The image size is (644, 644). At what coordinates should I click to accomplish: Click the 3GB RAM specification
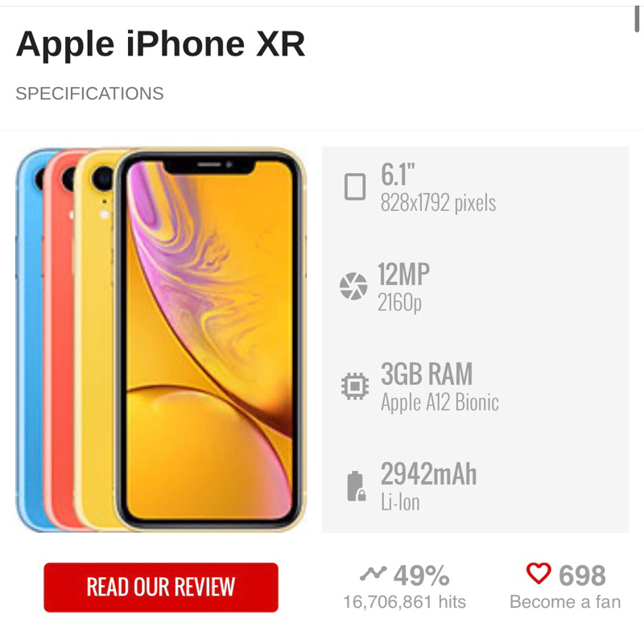tap(427, 374)
